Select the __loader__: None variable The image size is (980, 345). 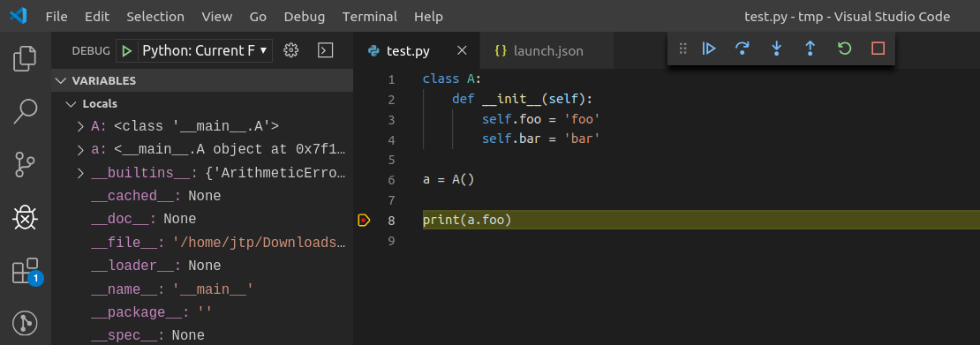coord(202,266)
